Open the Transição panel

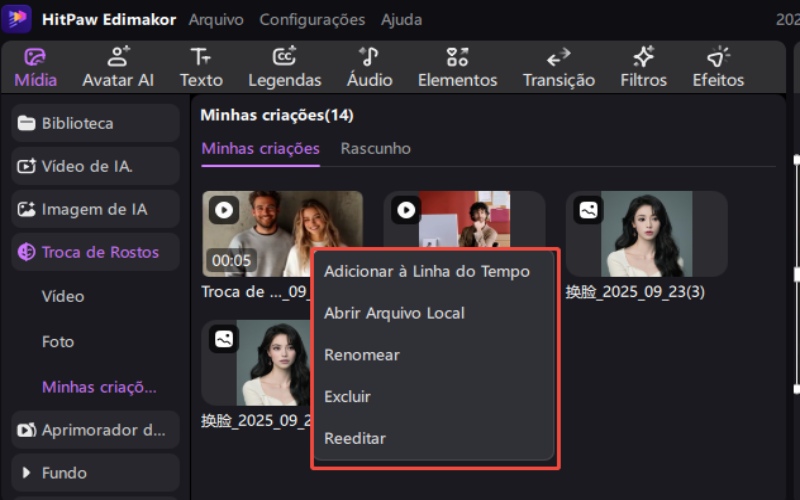coord(559,67)
